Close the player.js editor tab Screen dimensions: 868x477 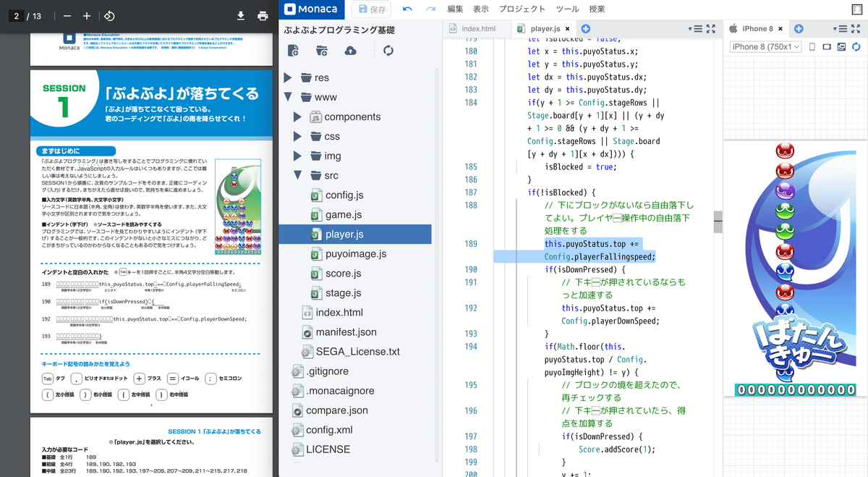pyautogui.click(x=567, y=29)
